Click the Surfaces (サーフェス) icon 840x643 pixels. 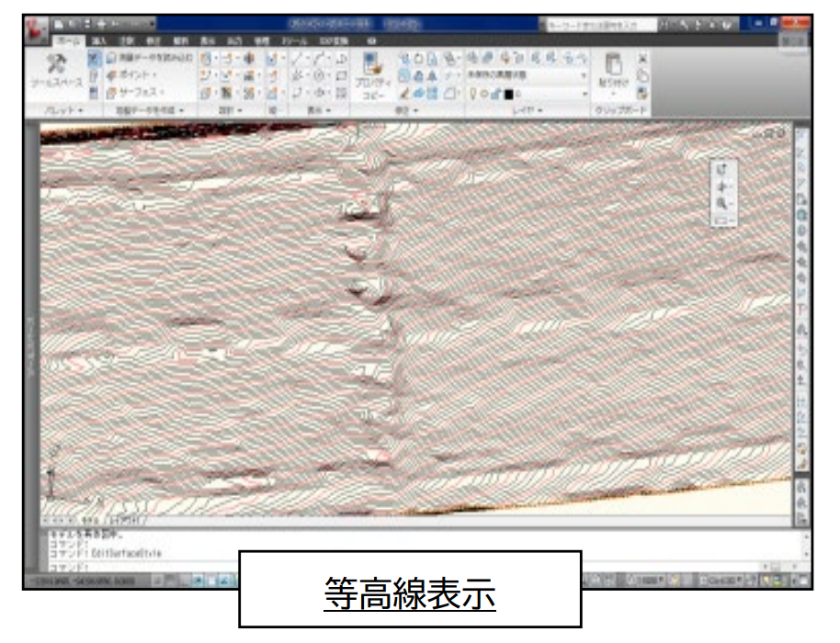(111, 93)
